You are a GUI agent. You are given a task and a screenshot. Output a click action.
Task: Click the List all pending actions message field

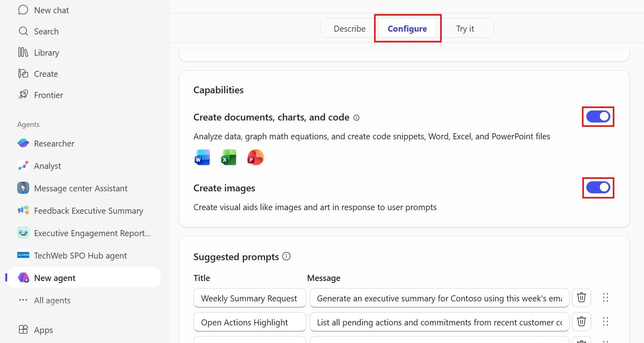[x=439, y=322]
